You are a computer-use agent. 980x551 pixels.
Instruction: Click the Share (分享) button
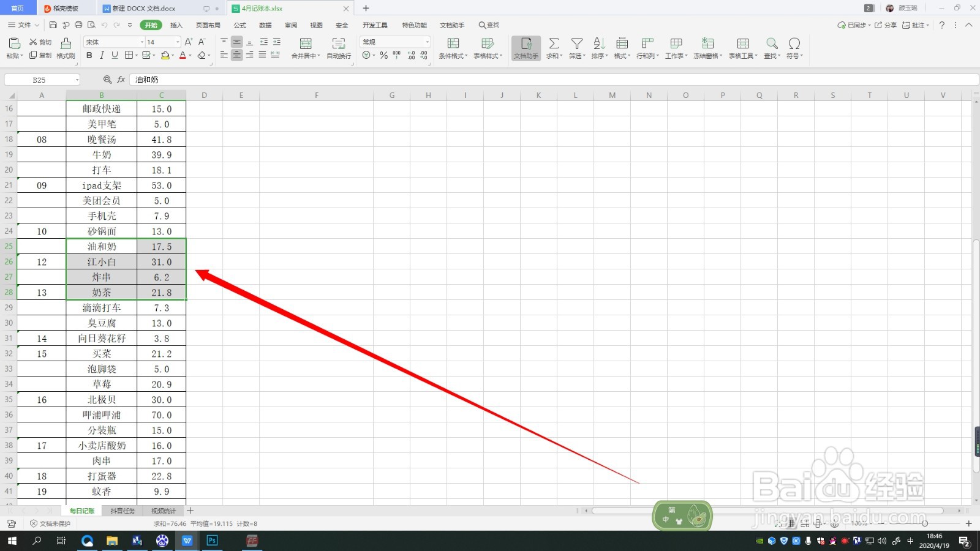point(886,25)
